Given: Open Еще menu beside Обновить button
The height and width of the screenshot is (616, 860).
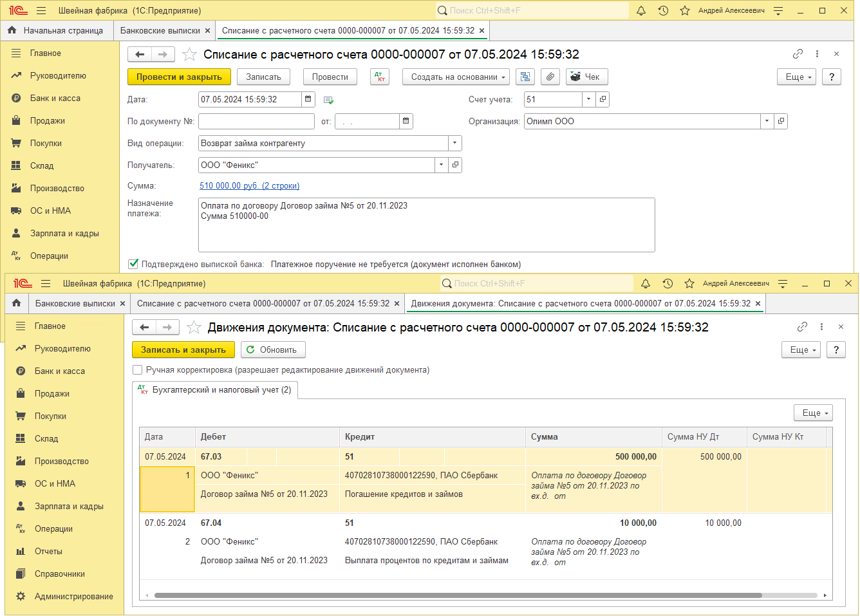Looking at the screenshot, I should point(801,350).
